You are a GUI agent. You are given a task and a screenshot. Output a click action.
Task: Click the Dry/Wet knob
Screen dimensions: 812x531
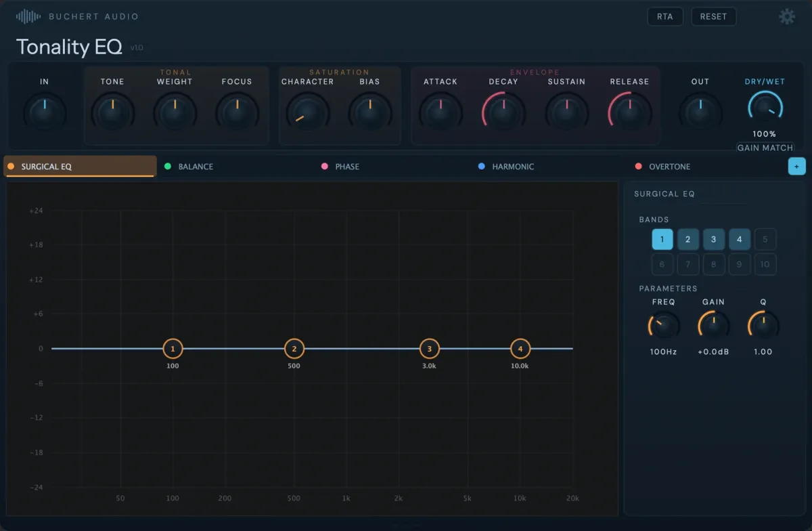(x=765, y=108)
